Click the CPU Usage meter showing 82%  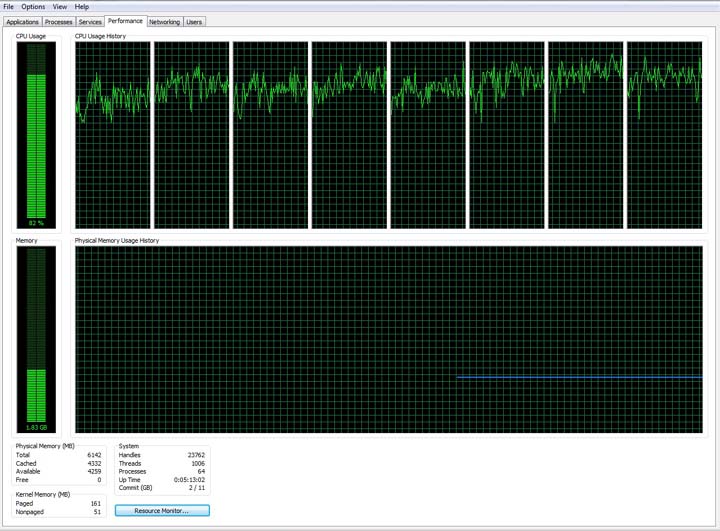pos(37,135)
